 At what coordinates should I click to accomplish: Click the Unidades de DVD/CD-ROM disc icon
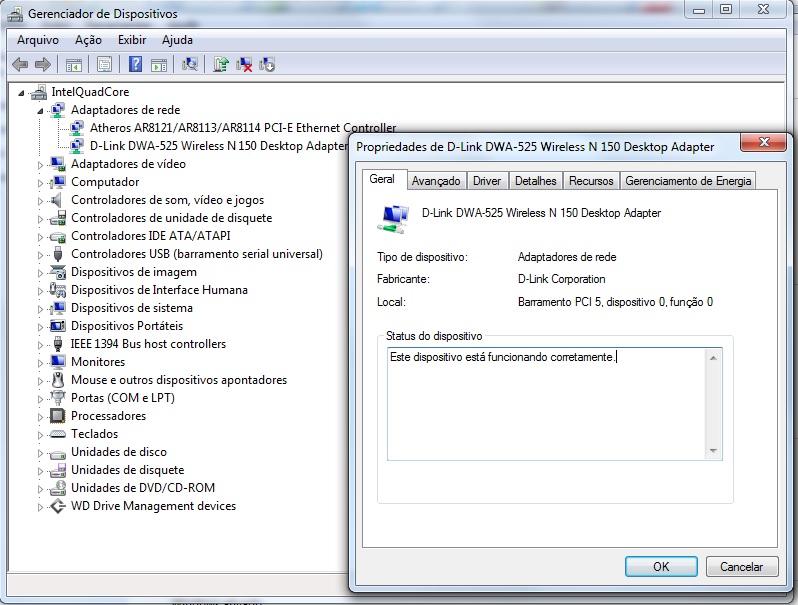(58, 488)
